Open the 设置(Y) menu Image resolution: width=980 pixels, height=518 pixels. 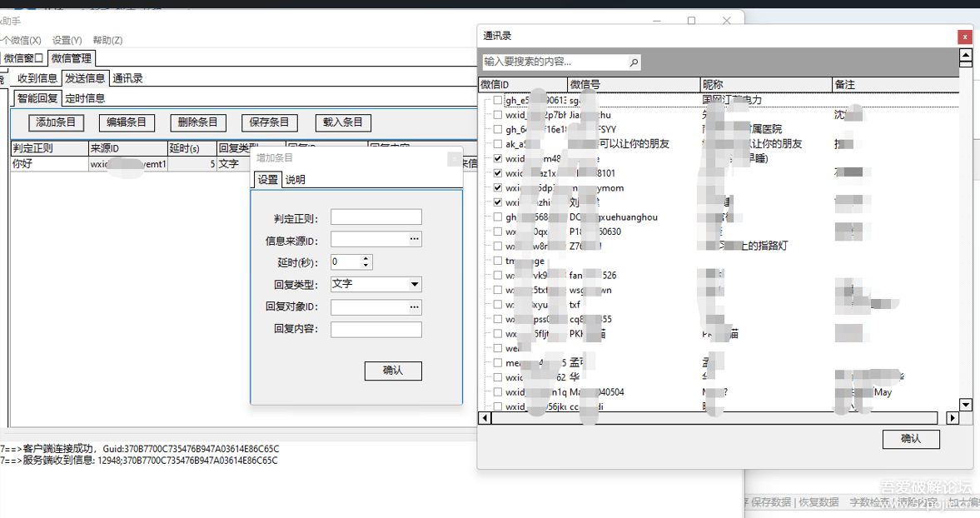(67, 40)
